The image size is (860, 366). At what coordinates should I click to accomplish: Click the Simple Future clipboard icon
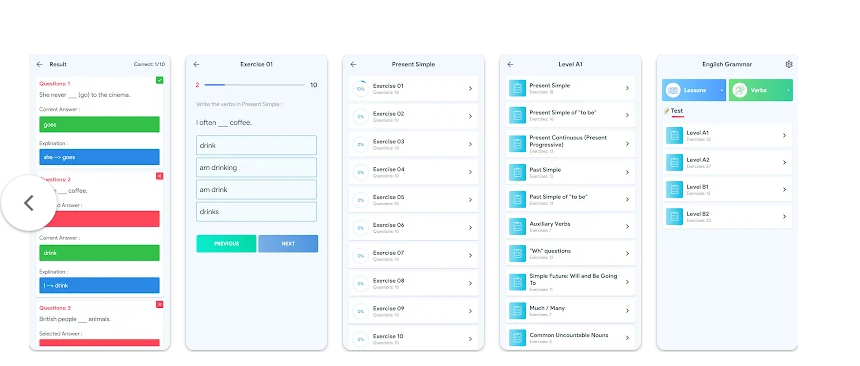coord(517,282)
